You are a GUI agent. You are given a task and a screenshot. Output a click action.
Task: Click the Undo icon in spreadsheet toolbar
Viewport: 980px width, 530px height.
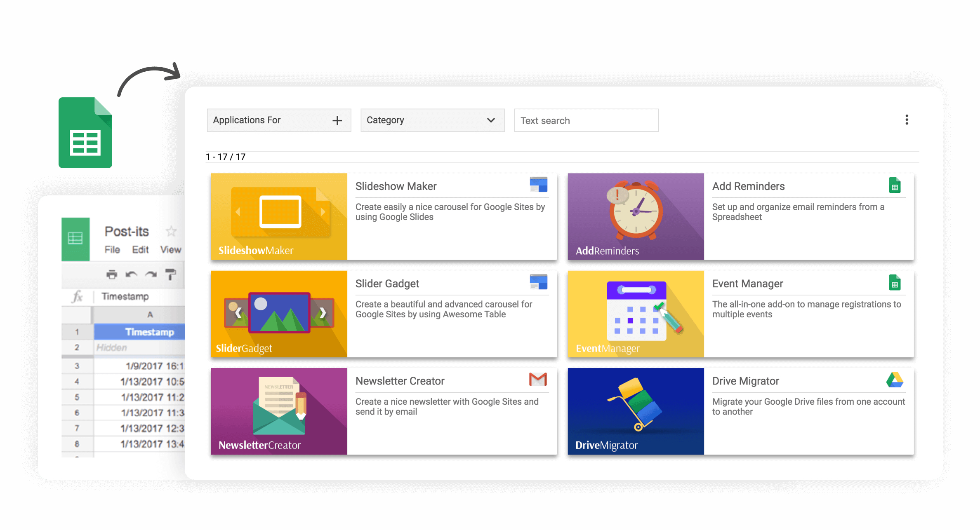[132, 274]
